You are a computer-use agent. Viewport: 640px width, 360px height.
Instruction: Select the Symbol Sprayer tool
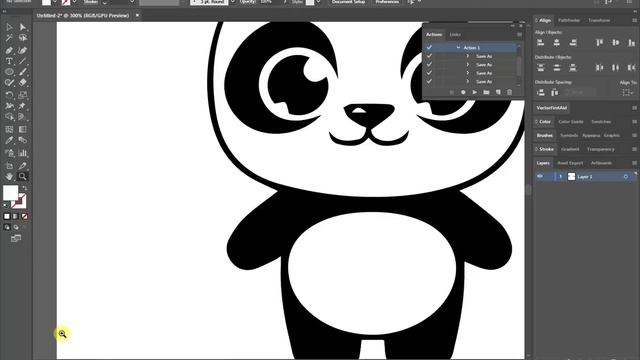9,153
